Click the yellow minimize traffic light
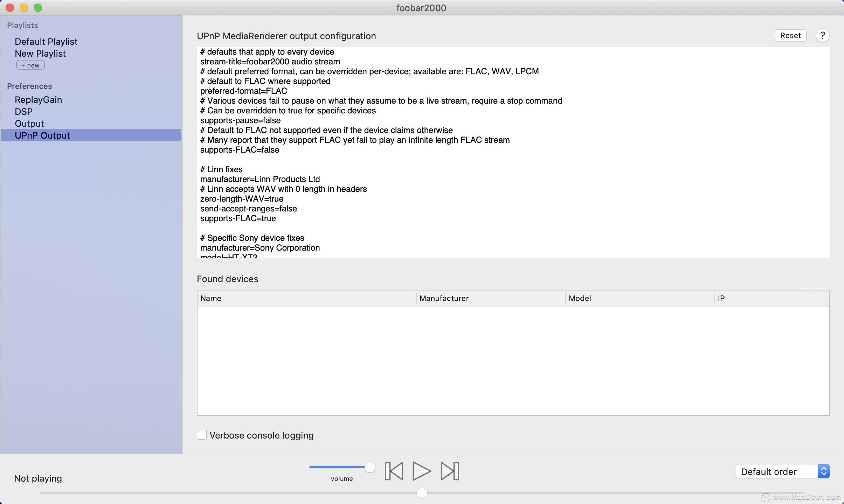844x504 pixels. pos(23,7)
